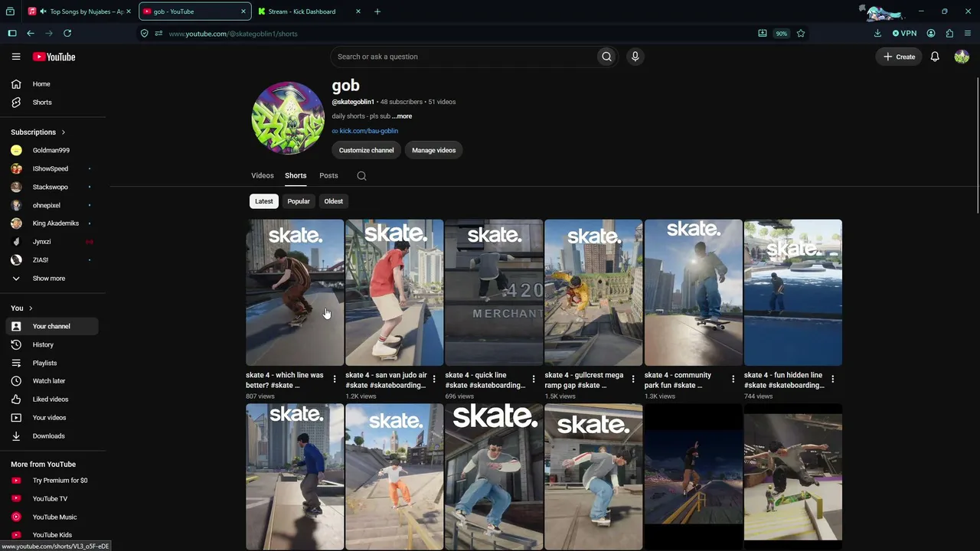The image size is (980, 551).
Task: Open YouTube Music in the sidebar
Action: coord(52,517)
